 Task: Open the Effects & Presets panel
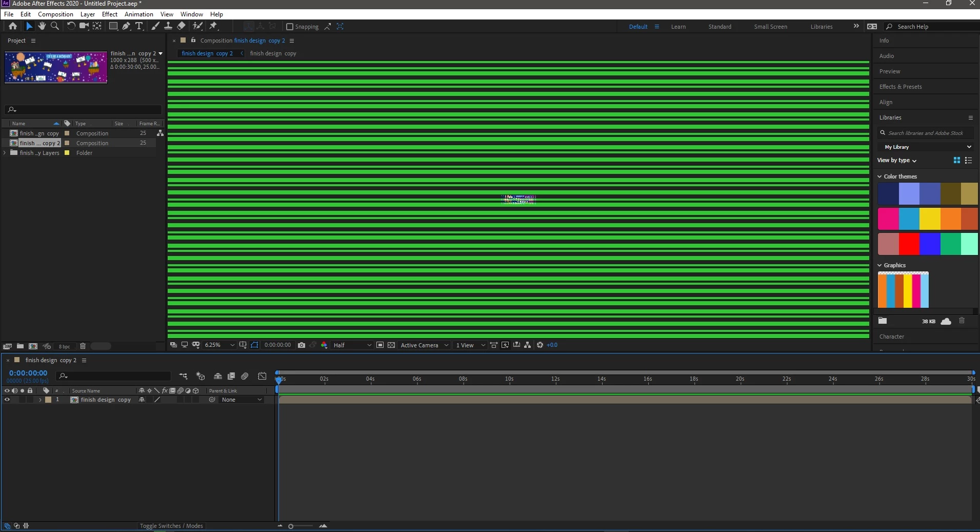tap(901, 87)
